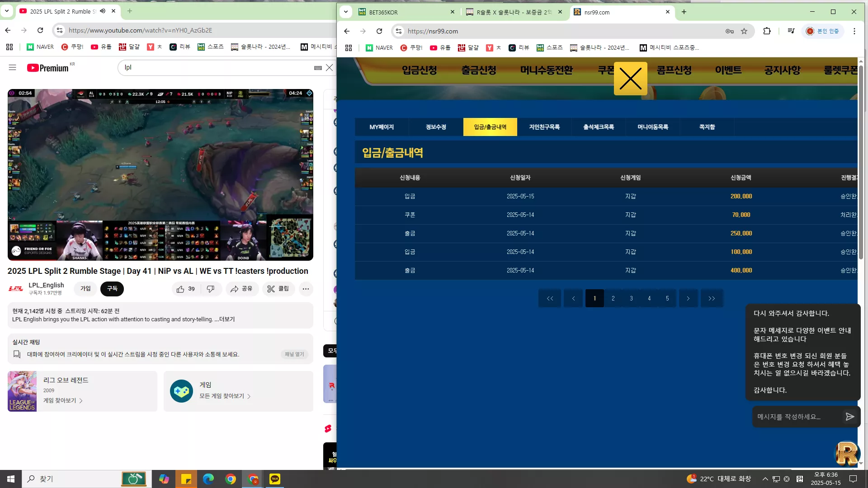Switch to the BET365KOR tab
Viewport: 868px width, 488px height.
tap(406, 12)
